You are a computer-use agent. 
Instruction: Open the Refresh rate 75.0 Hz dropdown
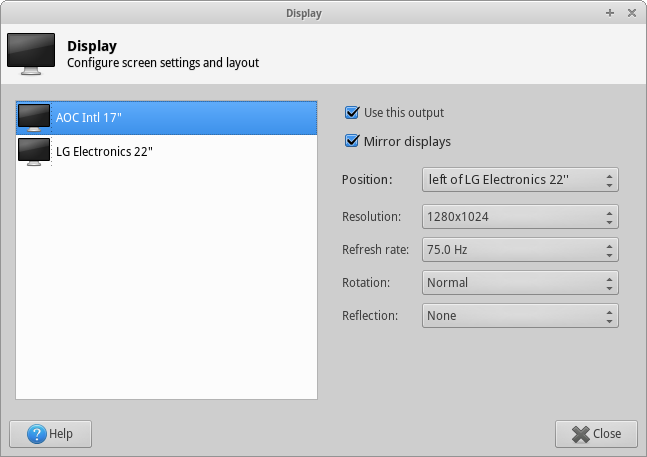pyautogui.click(x=520, y=250)
